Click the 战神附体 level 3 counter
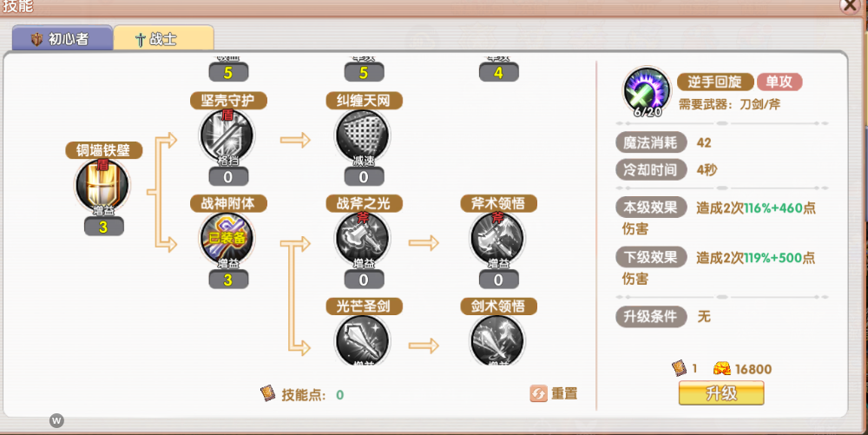868x435 pixels. click(x=228, y=280)
